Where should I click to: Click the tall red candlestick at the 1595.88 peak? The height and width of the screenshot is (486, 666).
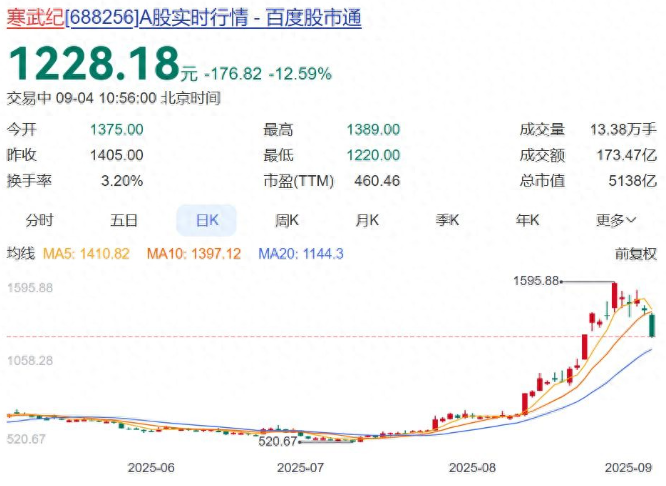click(614, 296)
